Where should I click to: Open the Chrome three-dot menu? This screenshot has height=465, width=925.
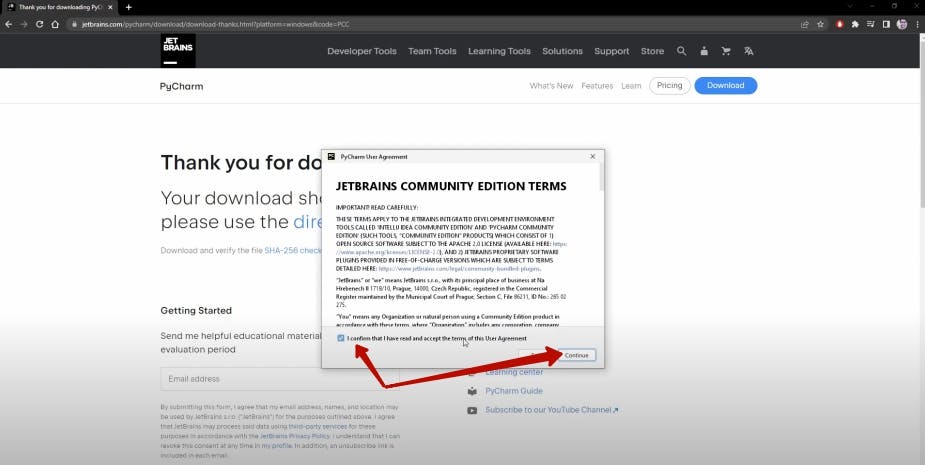click(x=917, y=24)
